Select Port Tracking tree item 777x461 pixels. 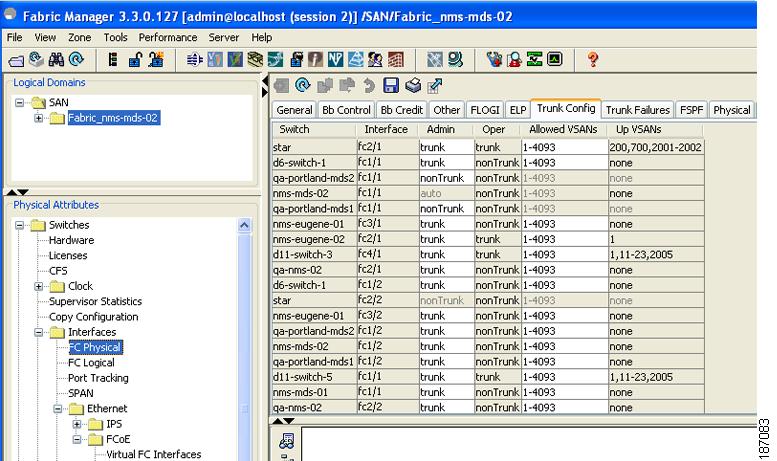coord(98,378)
